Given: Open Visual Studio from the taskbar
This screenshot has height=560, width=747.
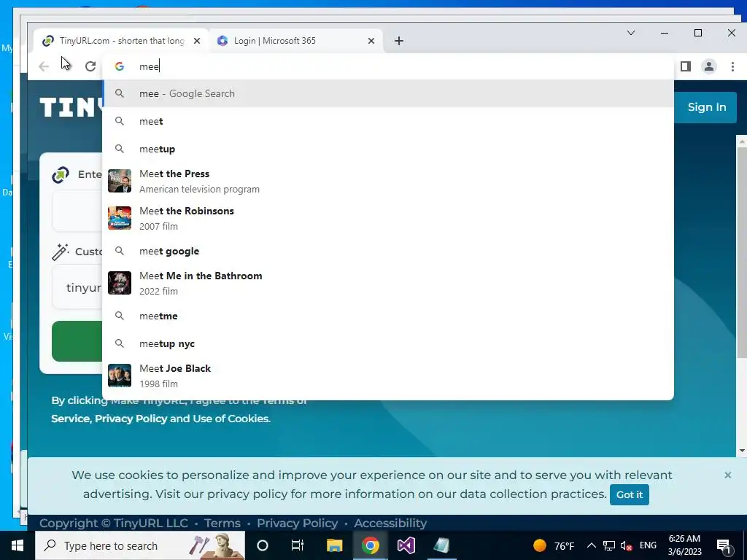Looking at the screenshot, I should (406, 545).
